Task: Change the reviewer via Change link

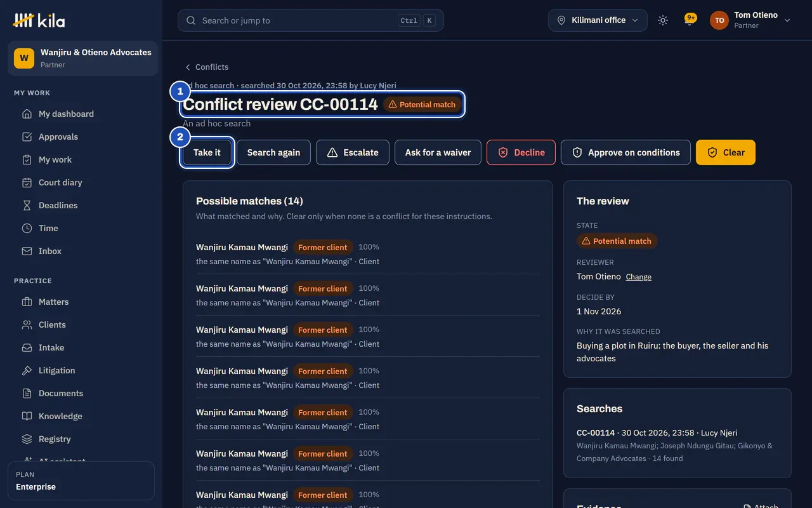Action: click(x=639, y=277)
